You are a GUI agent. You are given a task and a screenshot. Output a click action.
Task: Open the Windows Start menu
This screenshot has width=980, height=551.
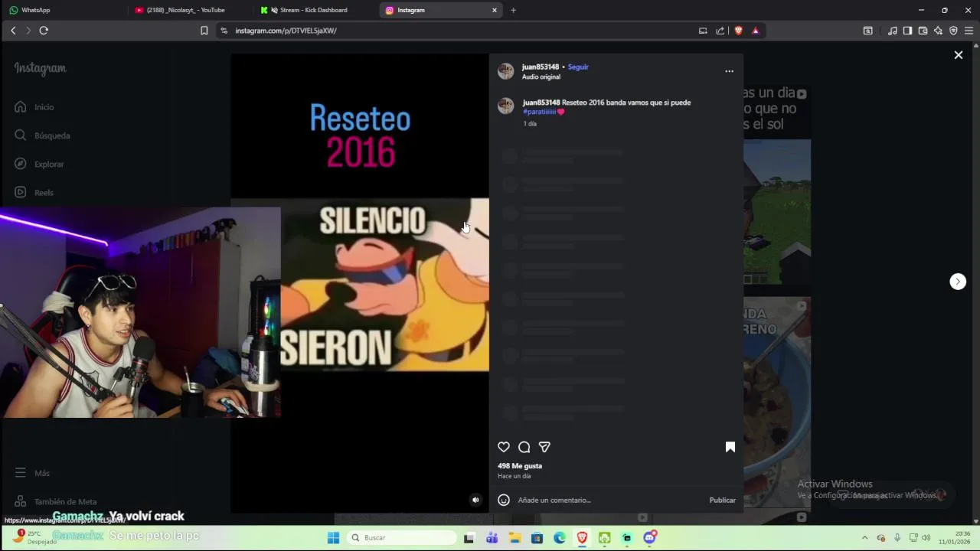click(333, 538)
